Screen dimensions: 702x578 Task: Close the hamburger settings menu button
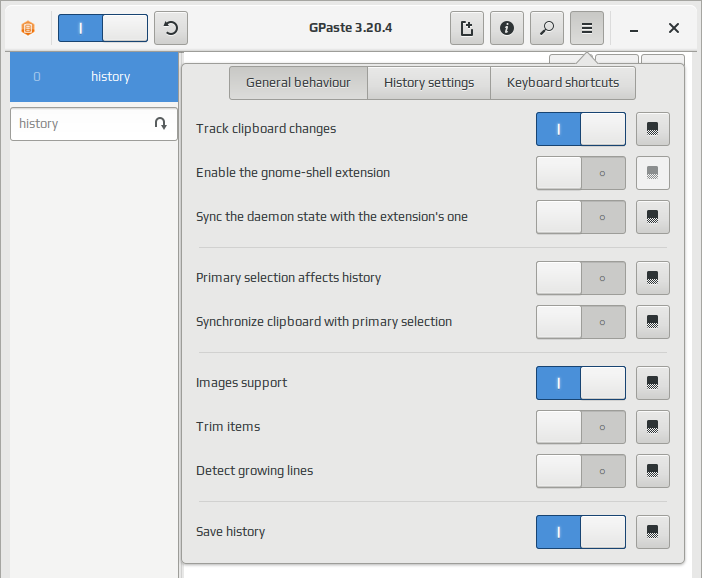pos(586,28)
